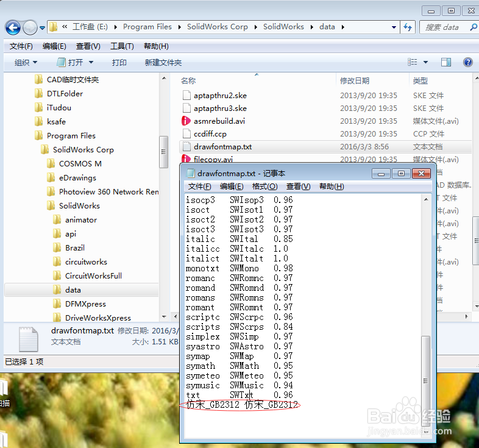
Task: Click the 打印 toolbar button
Action: pos(119,63)
